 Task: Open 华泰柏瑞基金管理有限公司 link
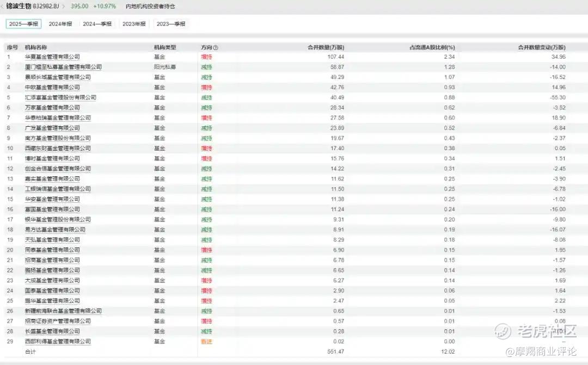coord(58,117)
